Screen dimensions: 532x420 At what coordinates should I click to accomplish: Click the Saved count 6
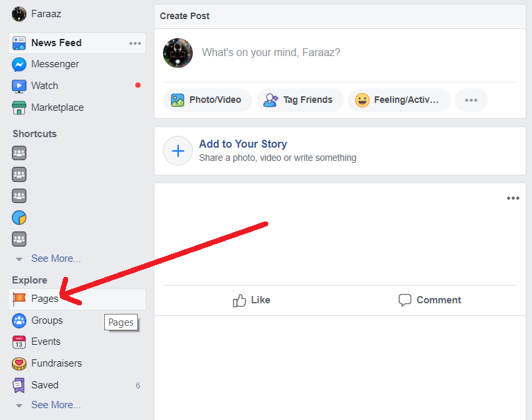[x=138, y=386]
